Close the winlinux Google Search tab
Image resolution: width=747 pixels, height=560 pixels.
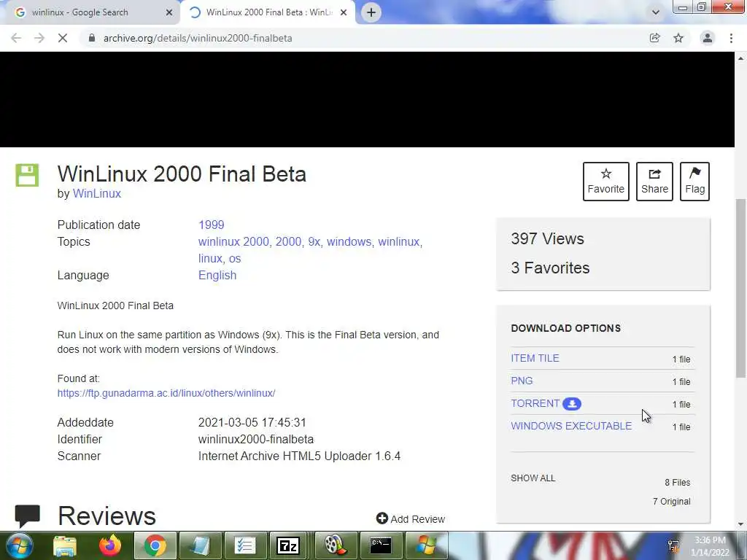coord(169,13)
